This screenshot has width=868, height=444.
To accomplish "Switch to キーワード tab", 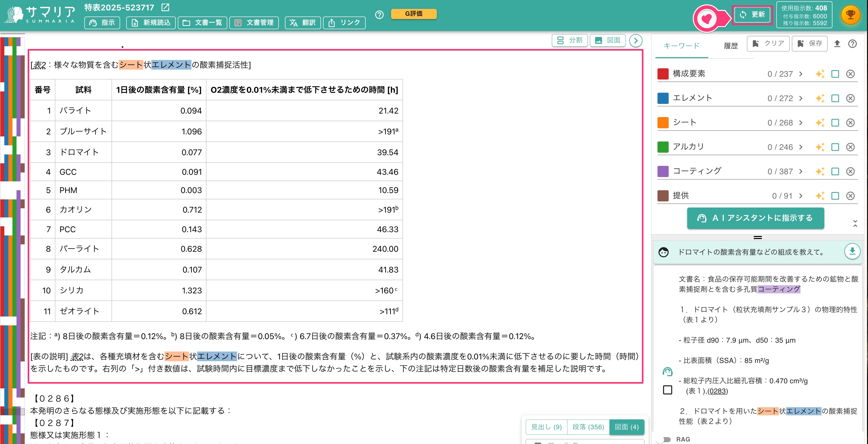I will tap(682, 45).
